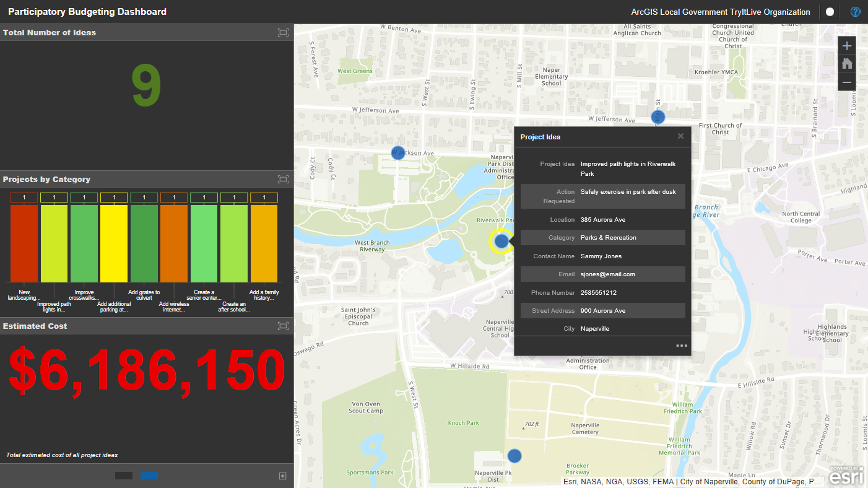Maximize the Estimated Cost panel
The height and width of the screenshot is (488, 868).
point(283,325)
